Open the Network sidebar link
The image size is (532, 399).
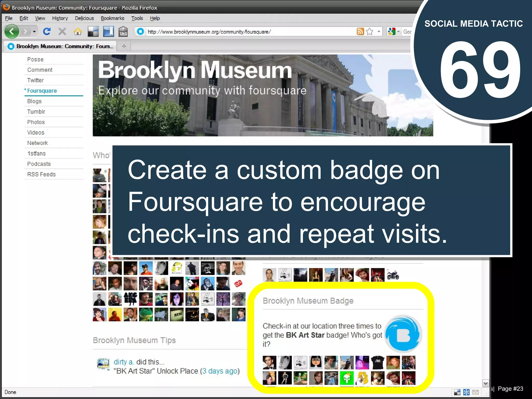coord(37,143)
